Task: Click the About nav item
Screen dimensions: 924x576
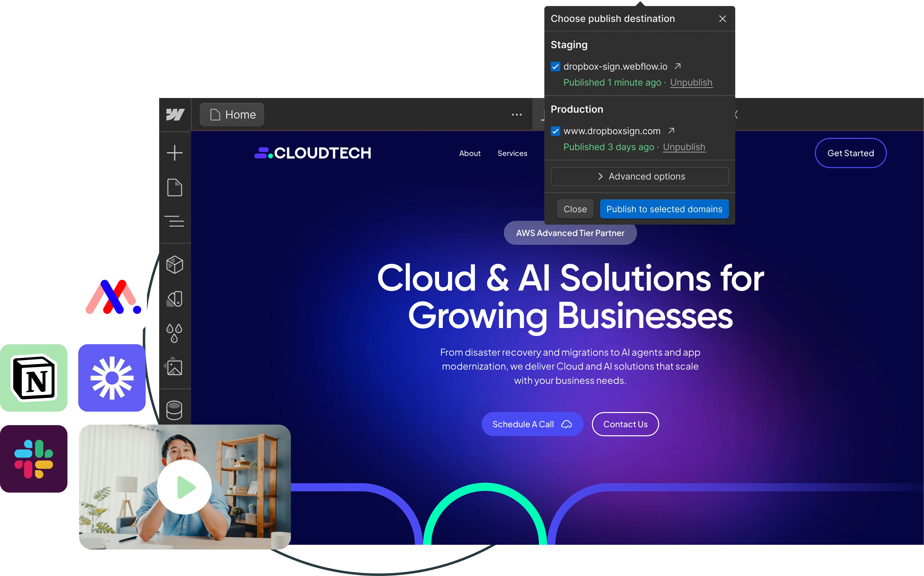Action: 470,153
